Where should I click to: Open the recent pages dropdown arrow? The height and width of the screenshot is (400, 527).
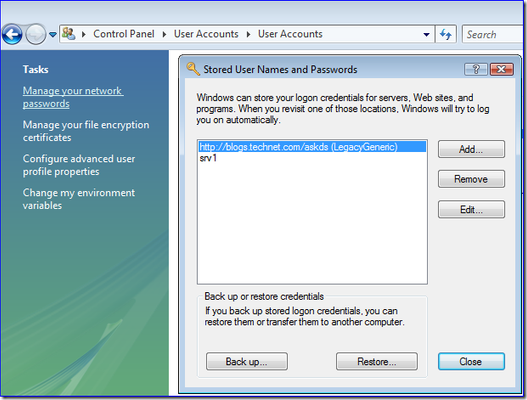point(53,34)
